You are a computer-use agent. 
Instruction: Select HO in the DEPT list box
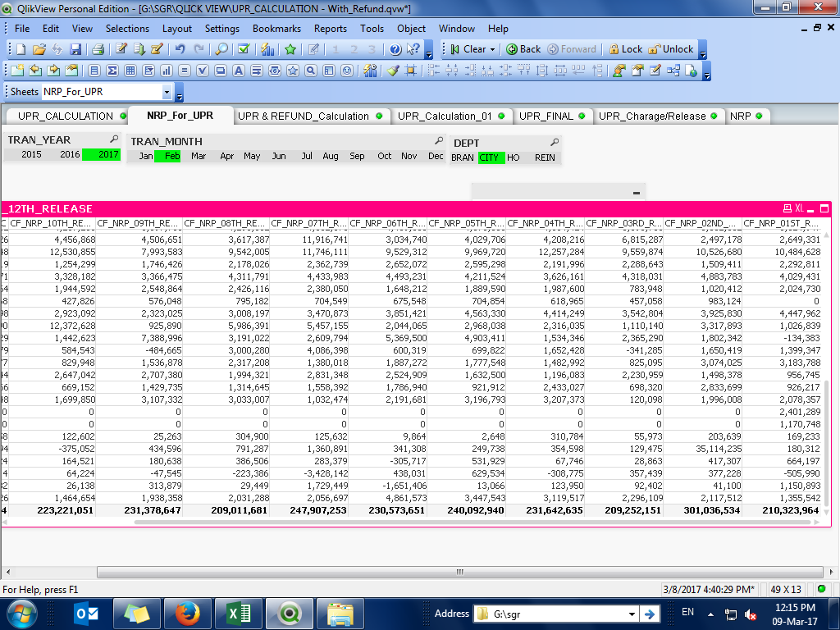point(514,157)
